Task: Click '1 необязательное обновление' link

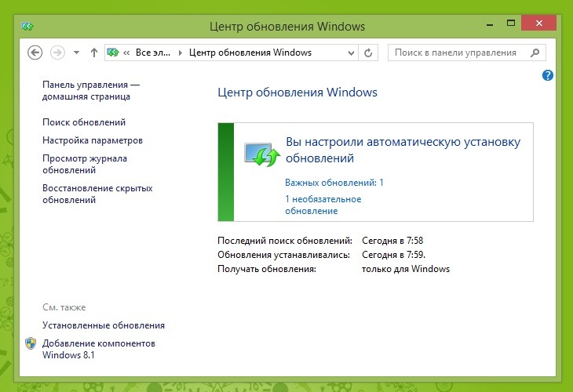Action: click(x=323, y=205)
